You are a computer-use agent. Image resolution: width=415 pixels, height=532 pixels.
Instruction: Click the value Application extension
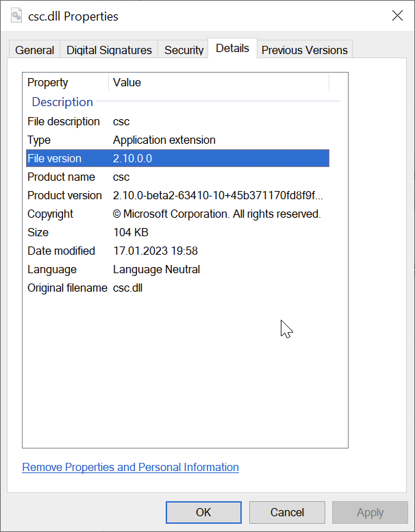(164, 140)
